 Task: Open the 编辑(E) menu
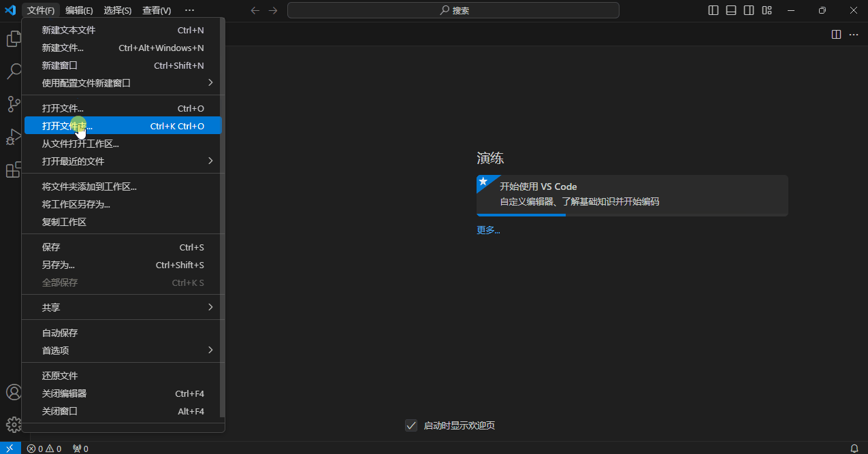click(79, 10)
